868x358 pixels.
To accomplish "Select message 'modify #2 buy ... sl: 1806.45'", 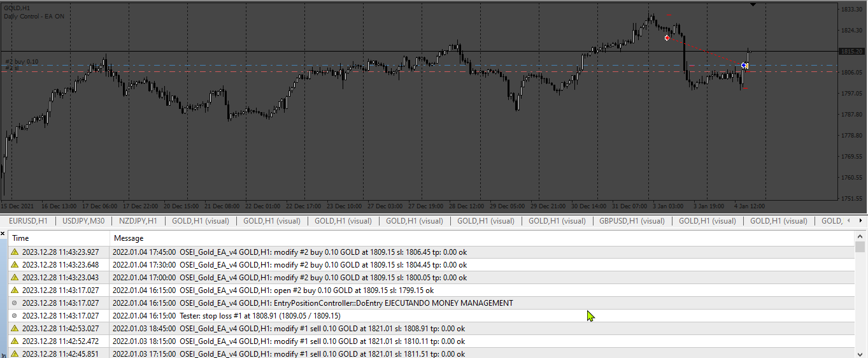I will tap(290, 252).
